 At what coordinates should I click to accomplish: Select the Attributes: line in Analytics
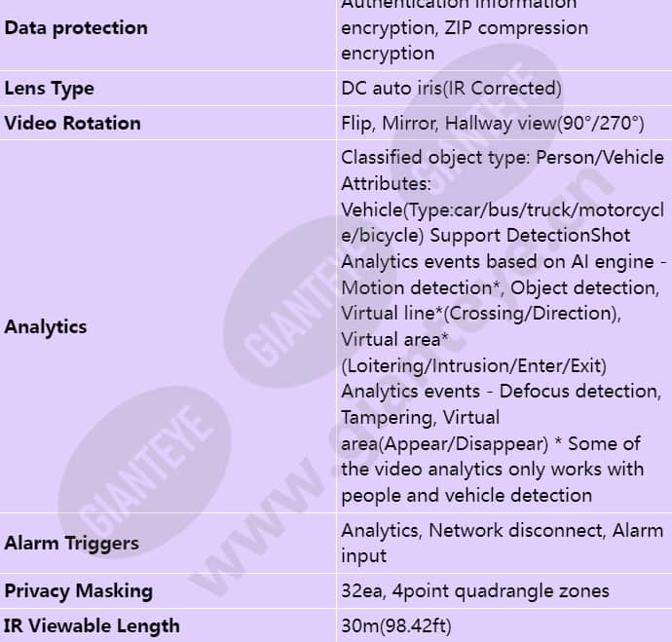386,184
